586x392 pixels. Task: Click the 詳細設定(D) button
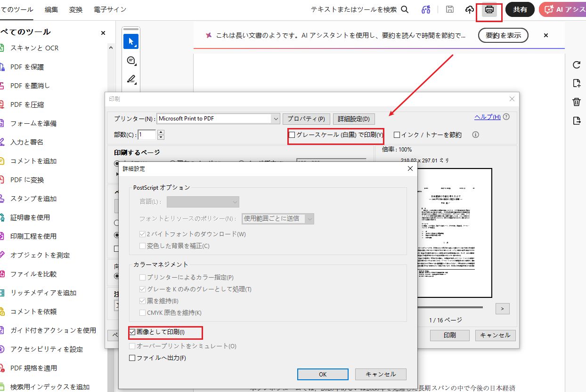coord(354,119)
